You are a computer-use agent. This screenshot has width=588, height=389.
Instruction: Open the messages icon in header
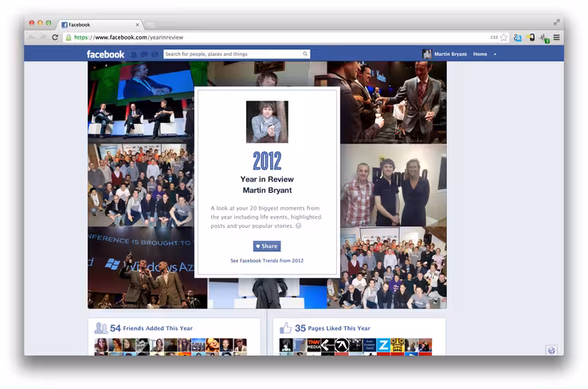point(144,54)
